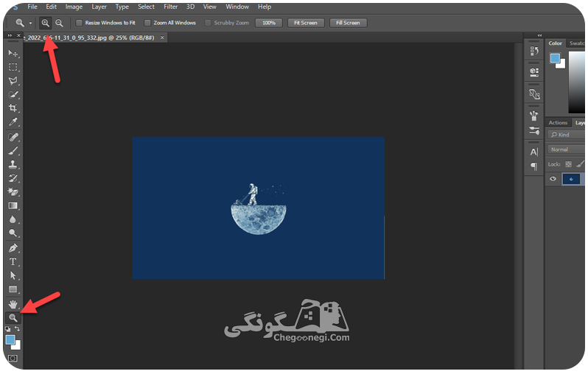Click the Fit Screen button
This screenshot has height=374, width=588.
coord(305,23)
